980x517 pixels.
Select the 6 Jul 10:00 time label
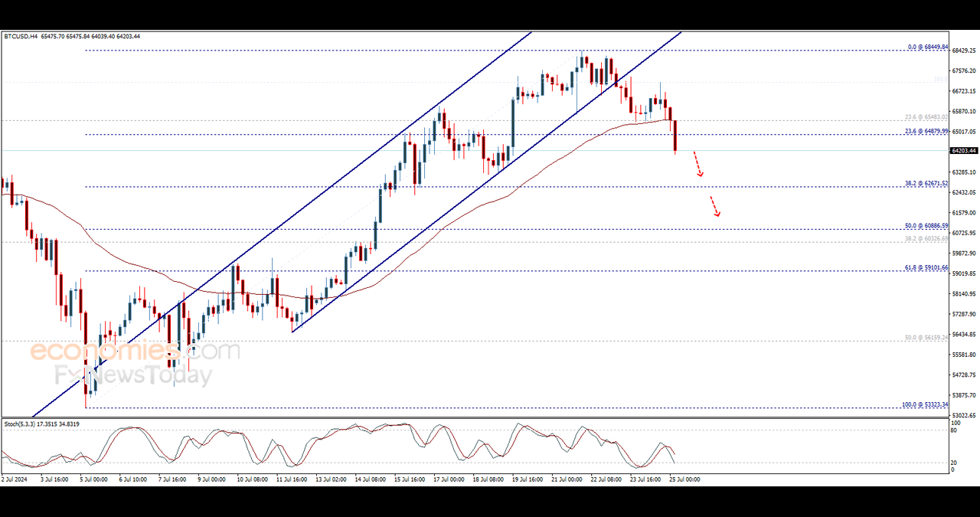tap(132, 479)
